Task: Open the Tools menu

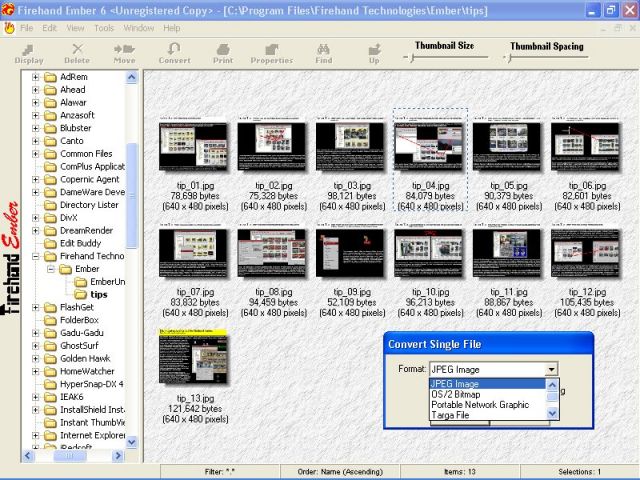Action: tap(104, 28)
